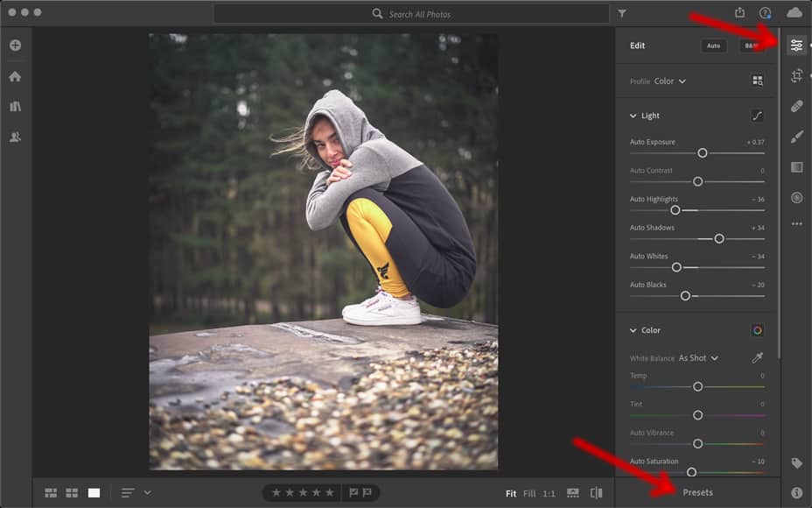
Task: Open the Keywords tag icon
Action: 796,463
